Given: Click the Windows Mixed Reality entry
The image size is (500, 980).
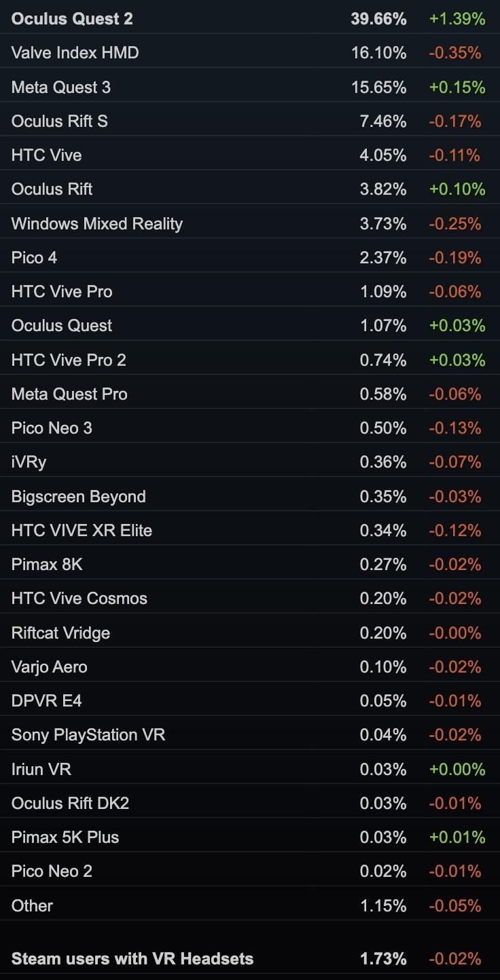Looking at the screenshot, I should pyautogui.click(x=97, y=224).
